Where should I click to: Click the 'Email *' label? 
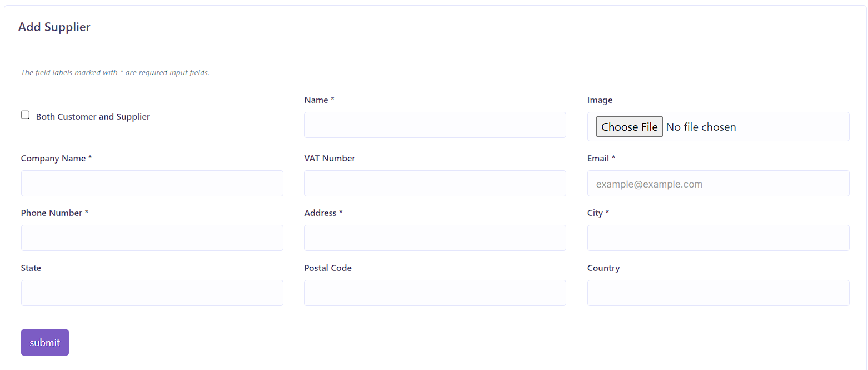[601, 159]
